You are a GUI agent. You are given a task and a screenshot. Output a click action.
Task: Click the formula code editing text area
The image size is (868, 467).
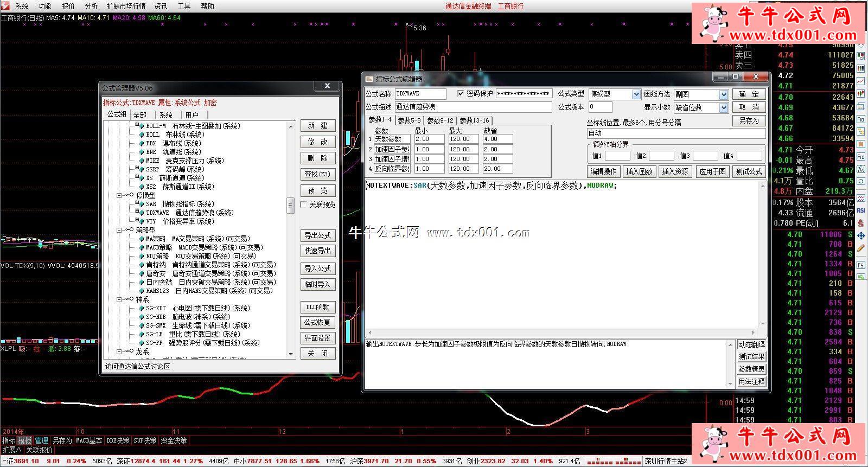(562, 255)
